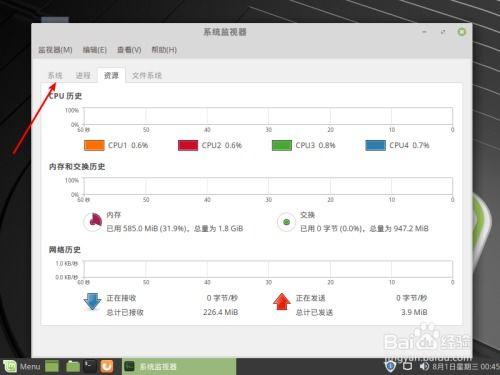This screenshot has height=375, width=500.
Task: Open the 监视器(M) menu
Action: point(55,50)
